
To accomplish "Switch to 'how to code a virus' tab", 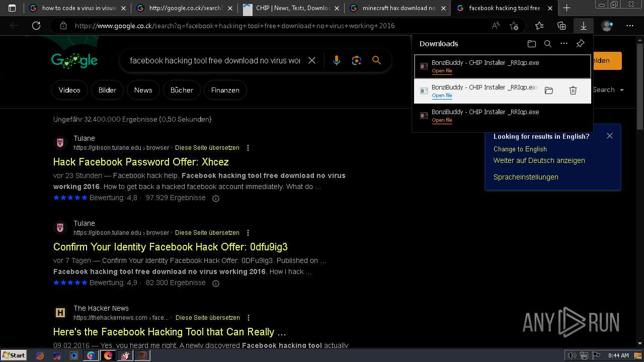I will click(x=76, y=8).
